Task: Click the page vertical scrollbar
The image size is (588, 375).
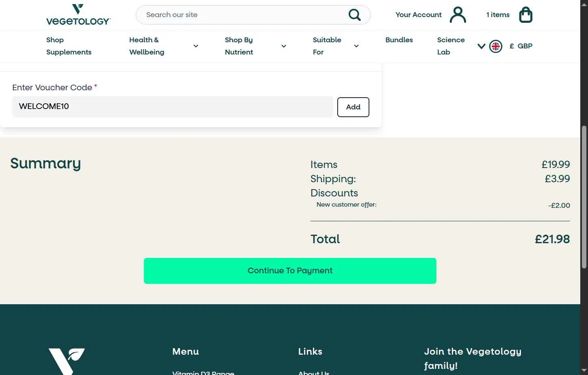Action: [584, 197]
